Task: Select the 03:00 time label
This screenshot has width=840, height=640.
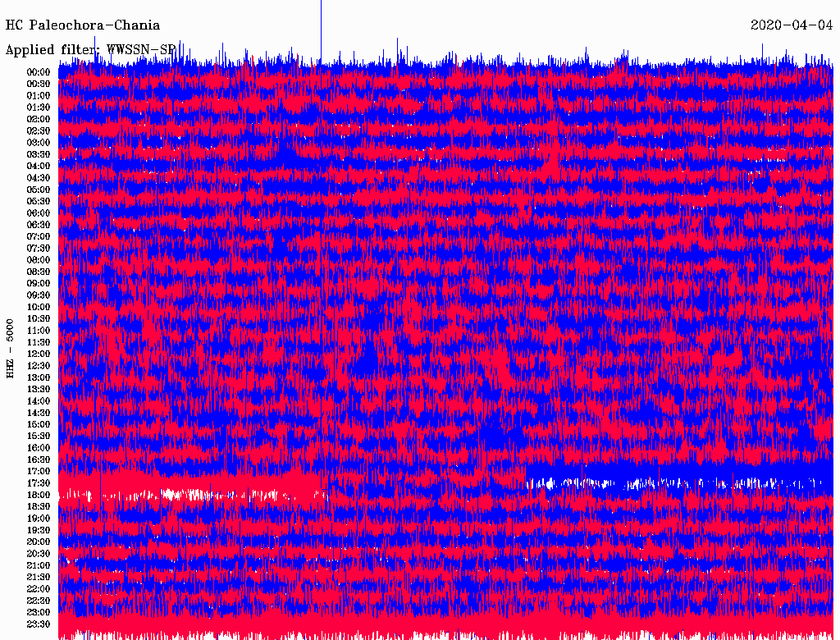Action: click(39, 143)
